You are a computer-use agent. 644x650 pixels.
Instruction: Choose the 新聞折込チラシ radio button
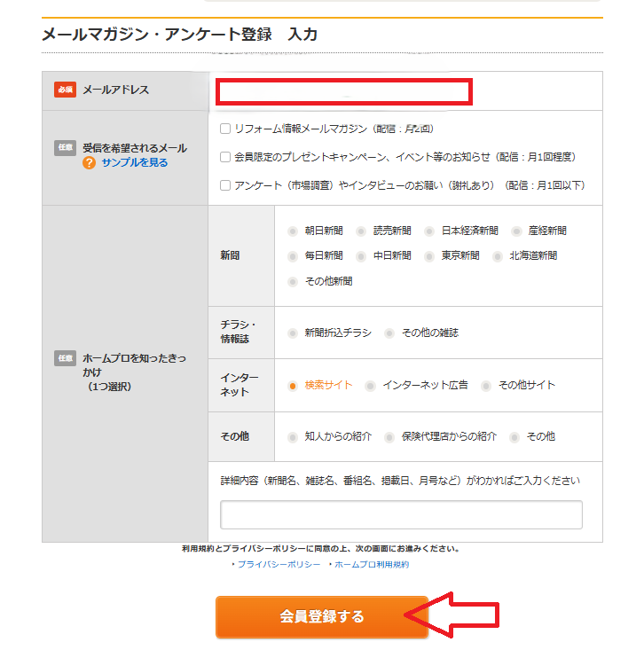(293, 333)
